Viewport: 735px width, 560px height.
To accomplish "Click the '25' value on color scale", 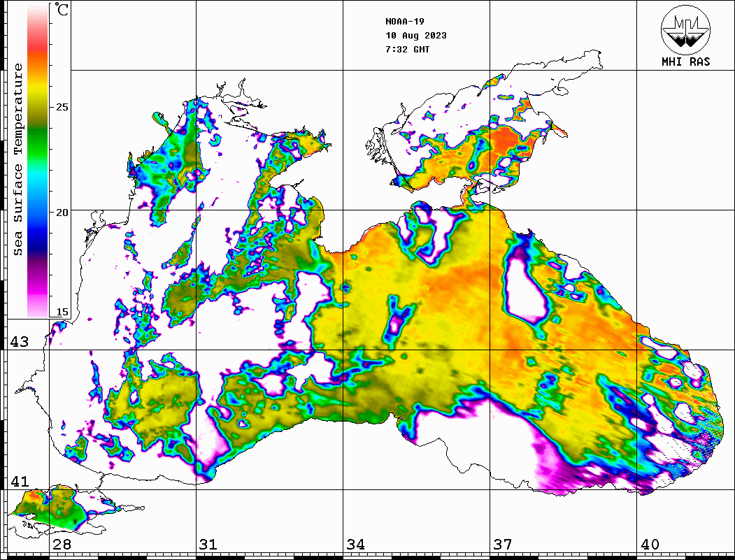I will coord(62,107).
